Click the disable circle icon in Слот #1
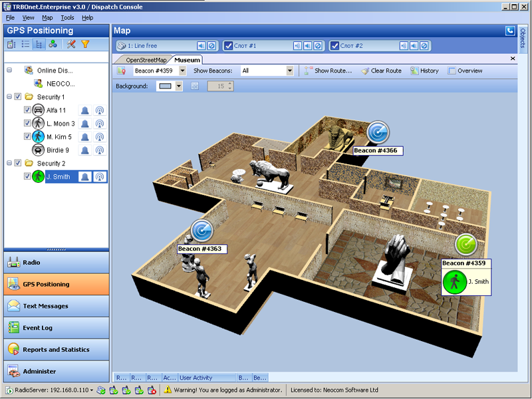Screen dimensions: 532x399 click(x=318, y=46)
